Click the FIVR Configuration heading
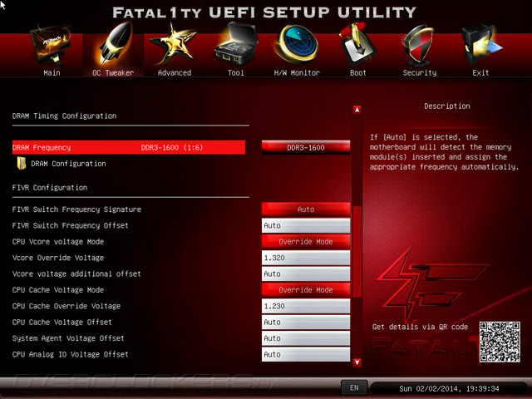The width and height of the screenshot is (532, 399). pos(50,188)
